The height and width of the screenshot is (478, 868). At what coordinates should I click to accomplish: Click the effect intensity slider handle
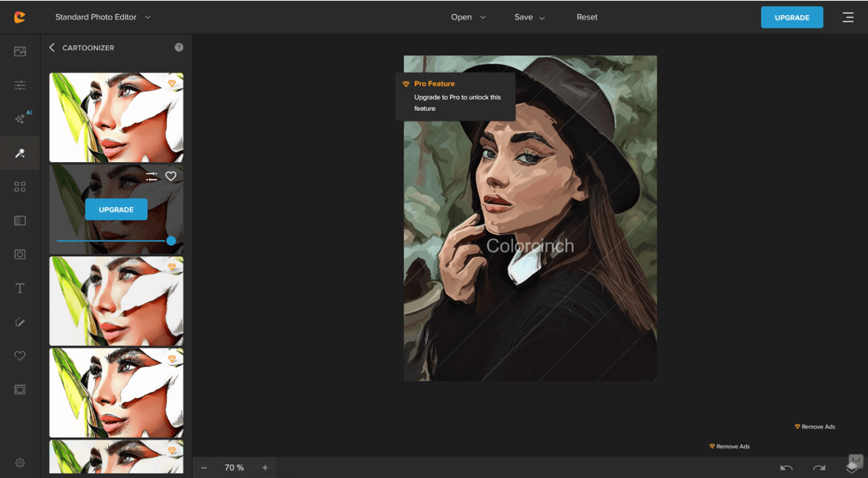171,241
